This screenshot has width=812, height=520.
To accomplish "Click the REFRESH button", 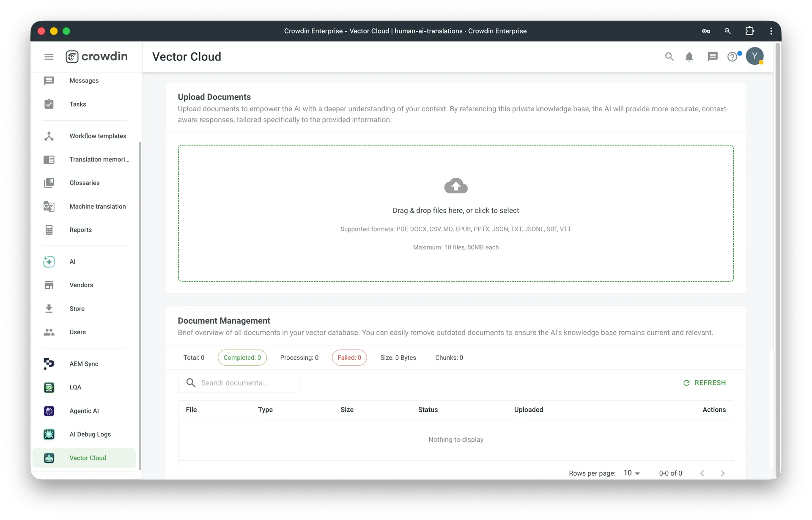I will pos(705,382).
